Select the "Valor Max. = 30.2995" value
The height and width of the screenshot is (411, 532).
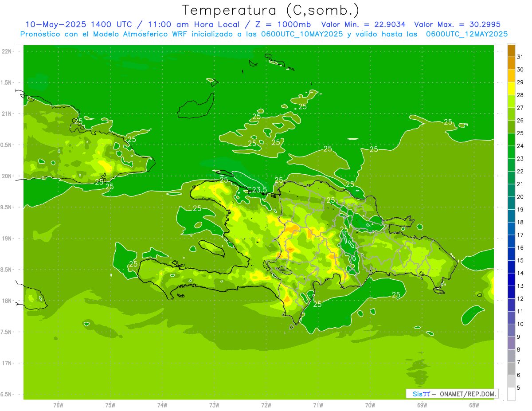pos(457,24)
